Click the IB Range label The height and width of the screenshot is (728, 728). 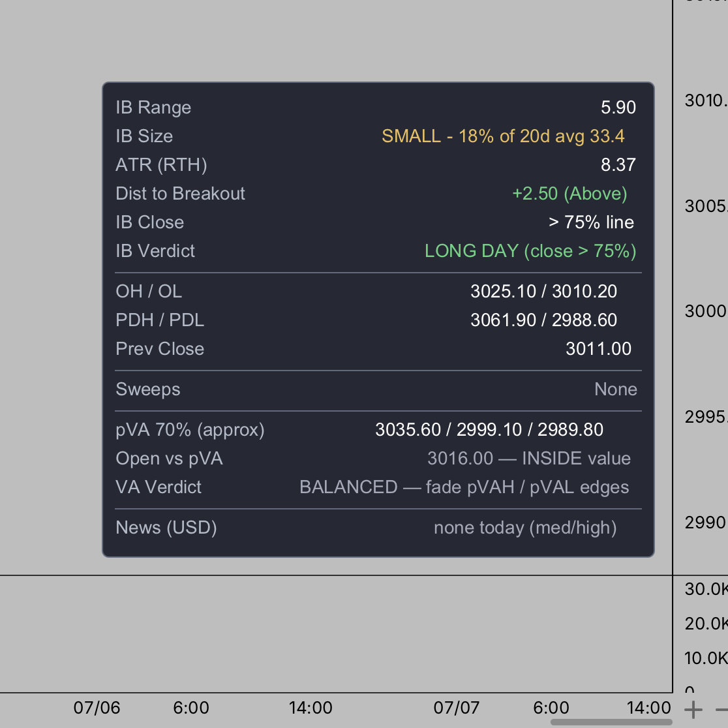coord(153,108)
